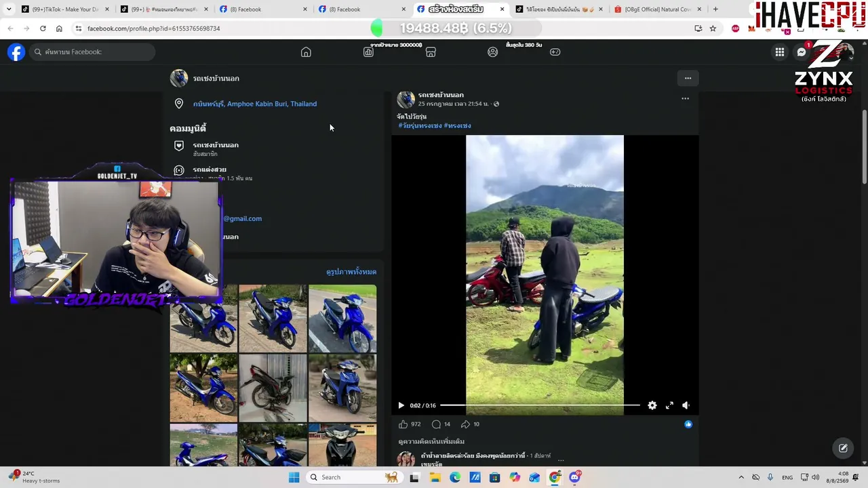Open File Explorer from the taskbar
This screenshot has width=868, height=488.
click(x=435, y=477)
